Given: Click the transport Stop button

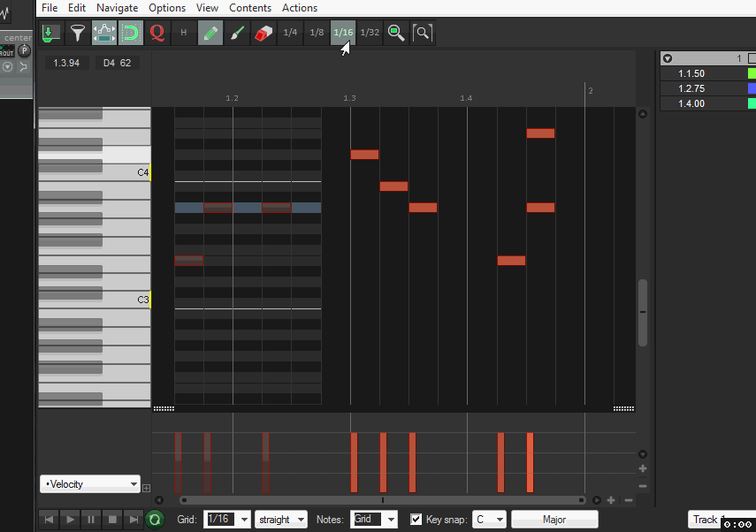Looking at the screenshot, I should click(x=112, y=520).
